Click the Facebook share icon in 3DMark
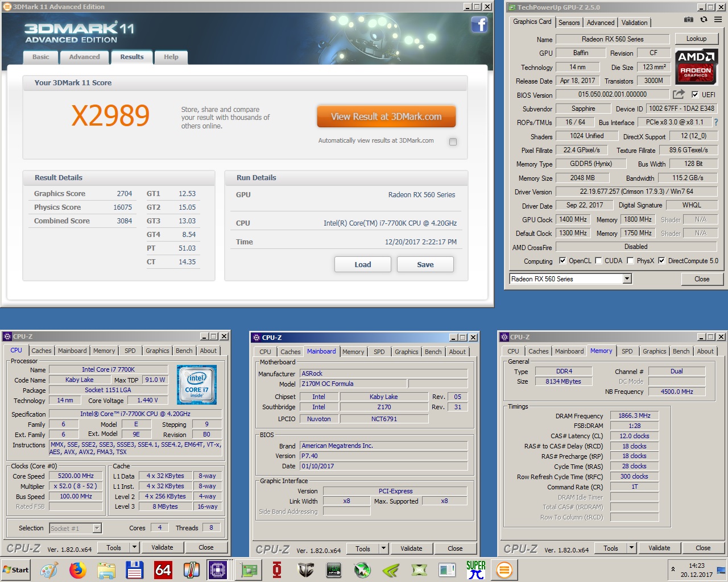Screen dimensions: 728x582 coord(479,24)
